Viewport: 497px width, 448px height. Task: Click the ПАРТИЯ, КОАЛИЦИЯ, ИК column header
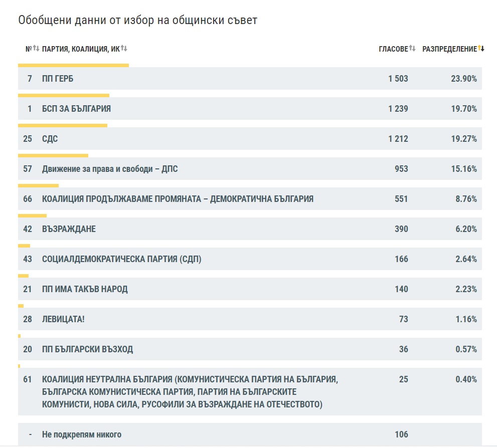click(x=81, y=49)
